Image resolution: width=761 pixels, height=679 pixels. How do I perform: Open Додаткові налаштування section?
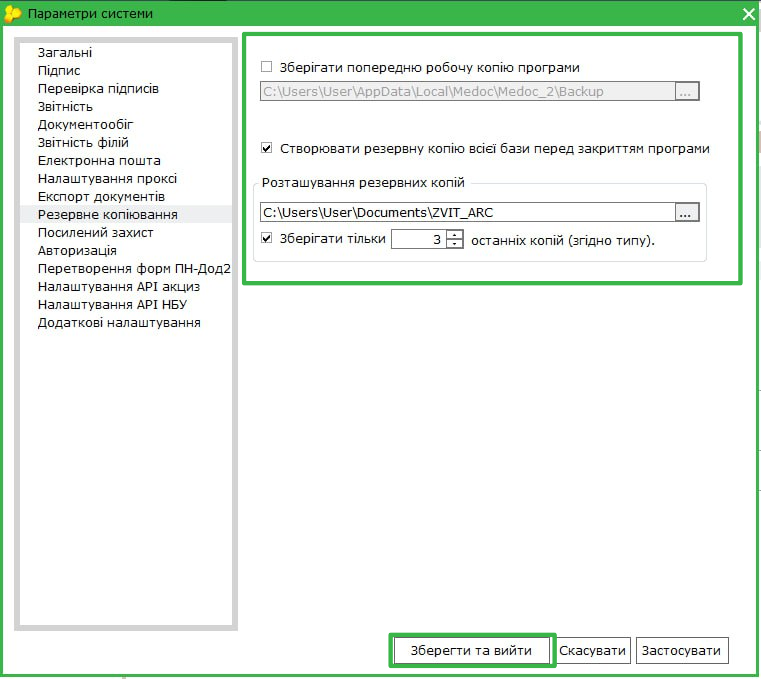coord(119,322)
